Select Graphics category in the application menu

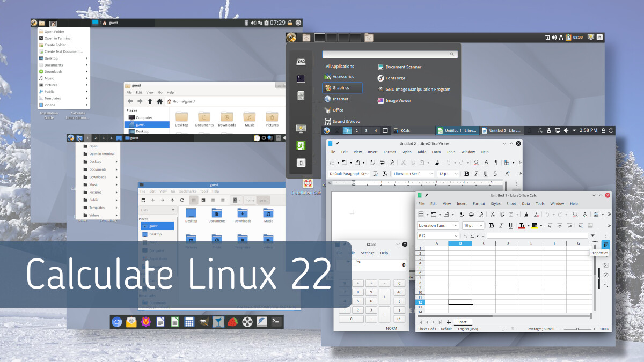[x=342, y=88]
